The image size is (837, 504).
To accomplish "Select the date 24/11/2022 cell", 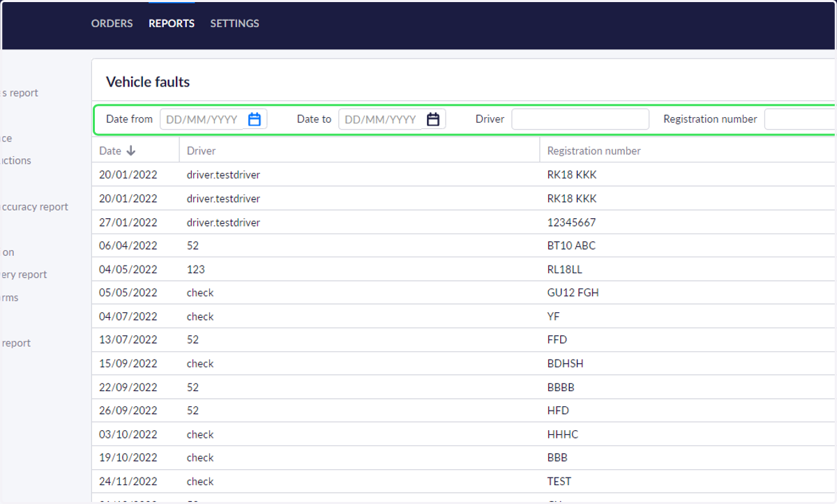I will point(128,481).
